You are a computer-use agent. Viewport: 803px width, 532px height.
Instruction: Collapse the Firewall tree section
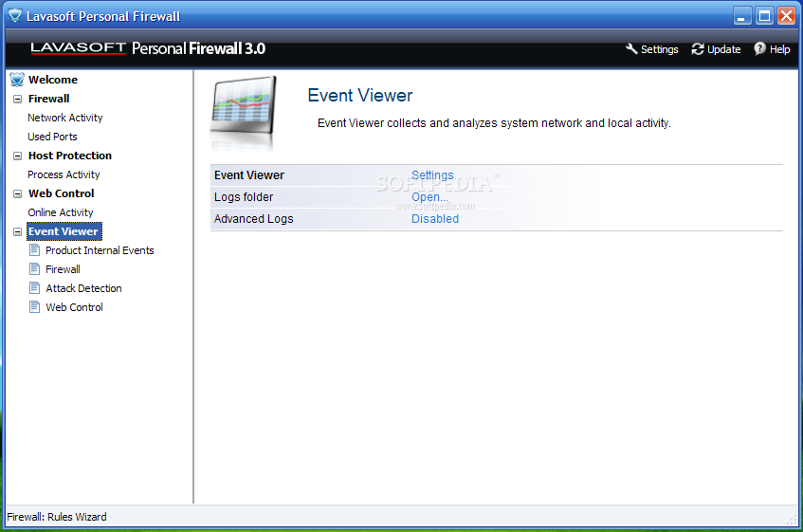[x=17, y=99]
